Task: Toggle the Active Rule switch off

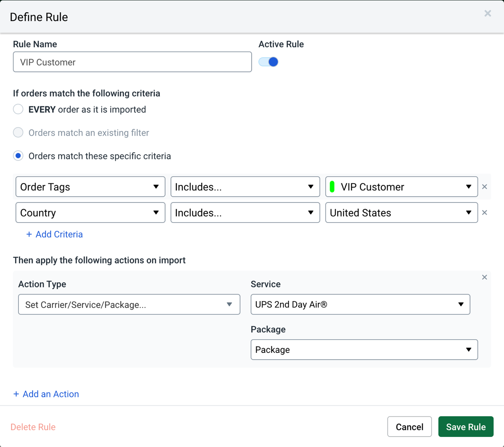Action: tap(269, 62)
